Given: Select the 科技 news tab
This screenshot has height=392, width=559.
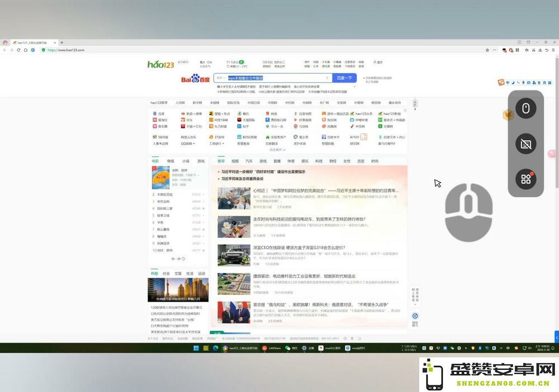Looking at the screenshot, I should [x=319, y=161].
